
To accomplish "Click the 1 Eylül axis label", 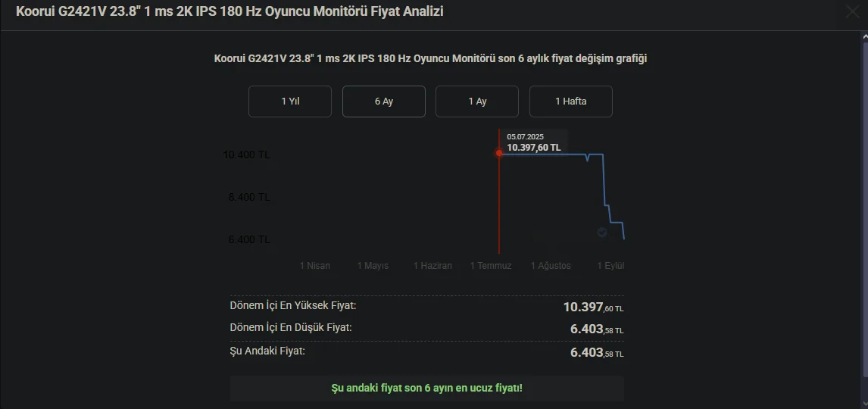I will click(610, 266).
